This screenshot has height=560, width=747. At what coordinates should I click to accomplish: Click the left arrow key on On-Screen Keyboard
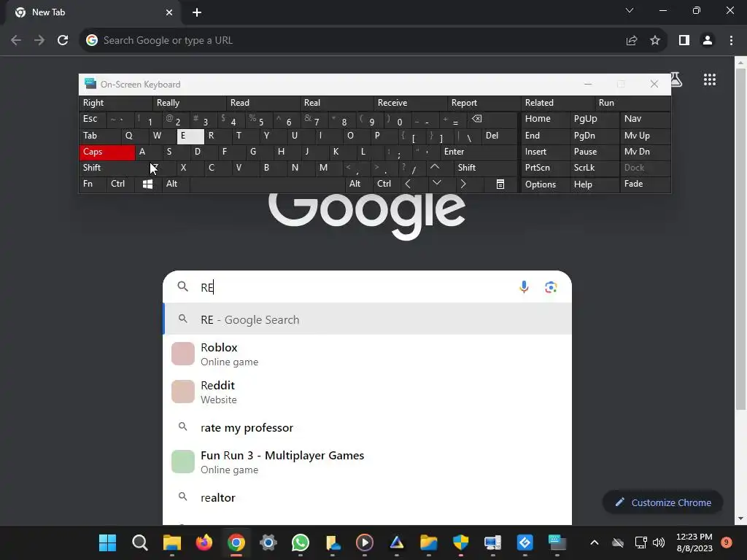coord(408,184)
